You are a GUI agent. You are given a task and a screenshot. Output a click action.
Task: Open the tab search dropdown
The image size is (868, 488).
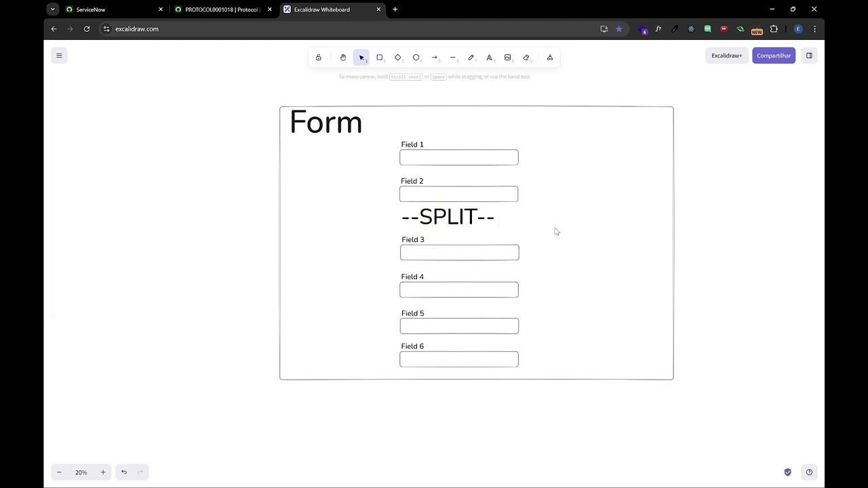coord(53,9)
